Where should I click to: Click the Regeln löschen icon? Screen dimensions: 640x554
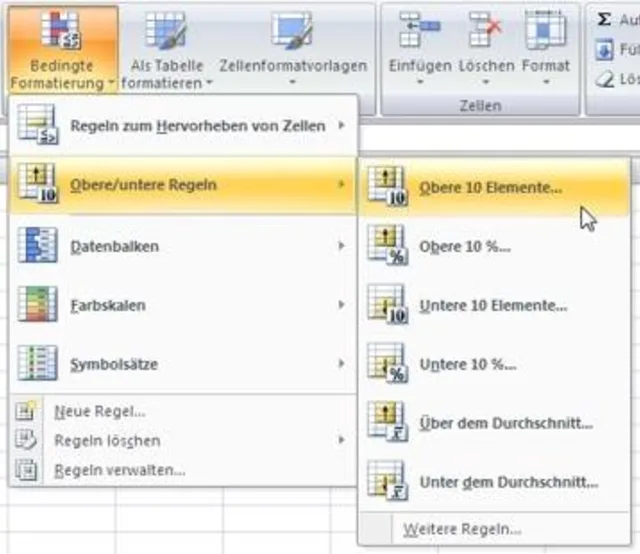click(26, 440)
